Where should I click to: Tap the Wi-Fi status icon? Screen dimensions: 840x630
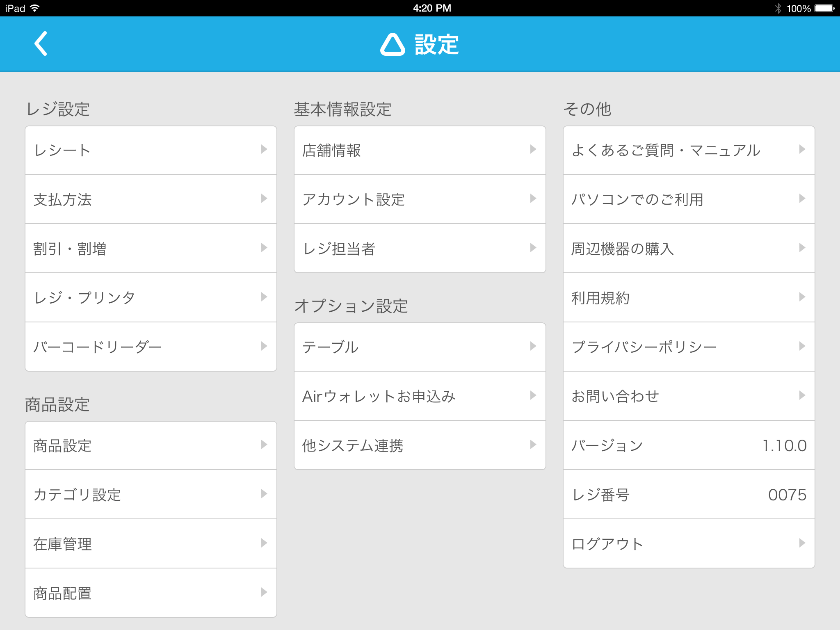(35, 8)
